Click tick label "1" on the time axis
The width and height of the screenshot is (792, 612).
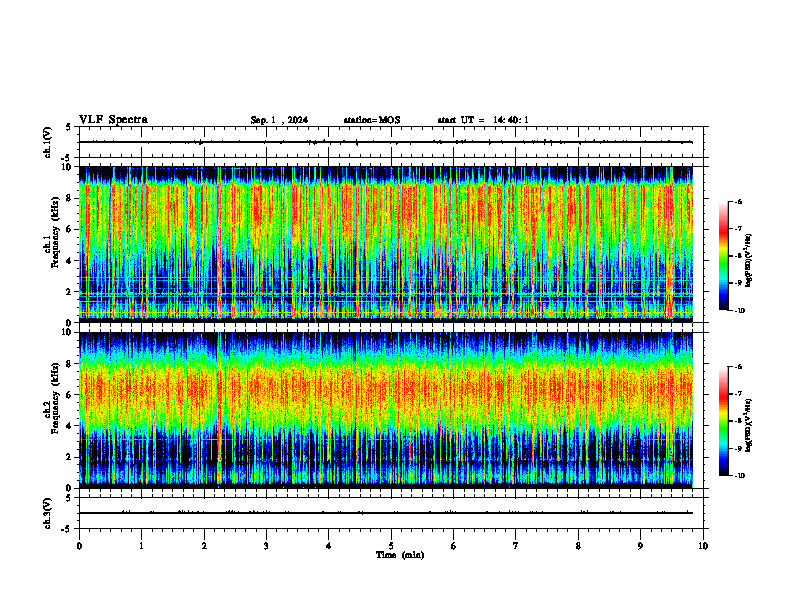(141, 546)
